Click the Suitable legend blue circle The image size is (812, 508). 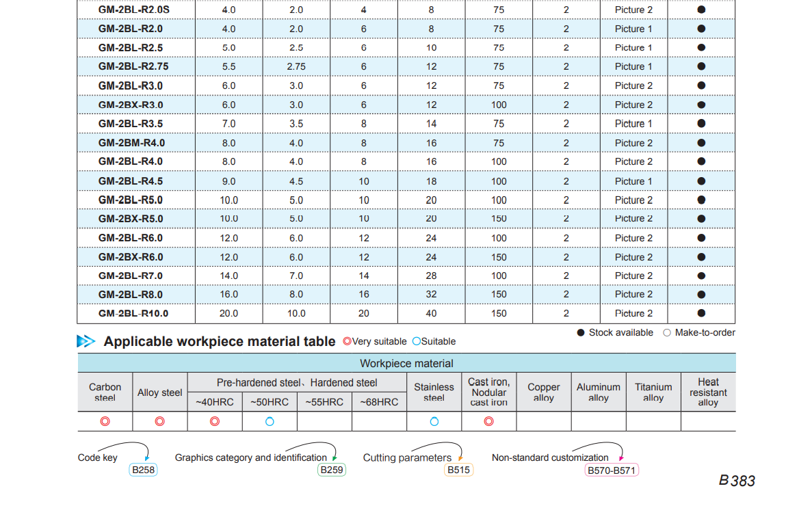tap(416, 341)
